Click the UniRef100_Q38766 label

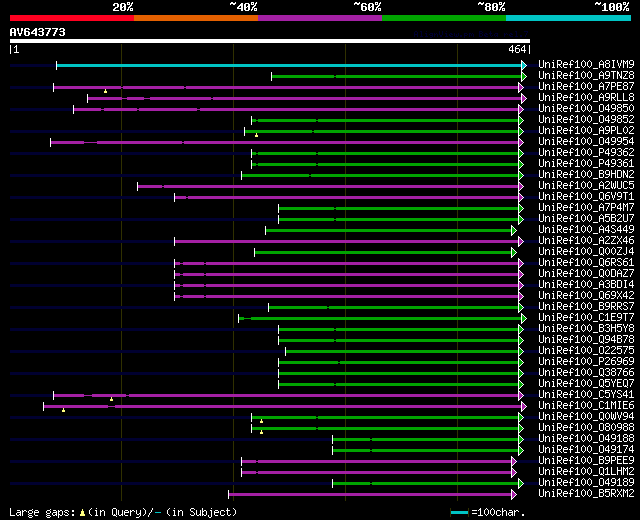click(x=586, y=373)
